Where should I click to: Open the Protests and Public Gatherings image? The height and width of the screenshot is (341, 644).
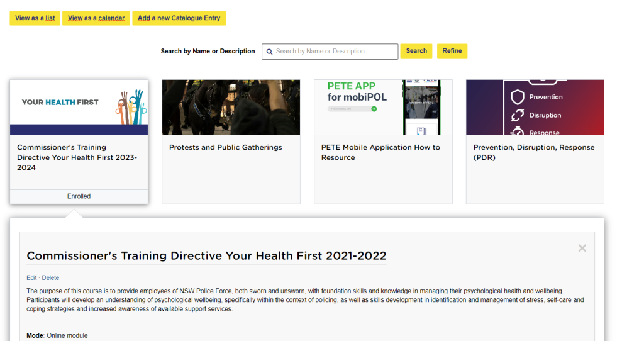[x=231, y=107]
